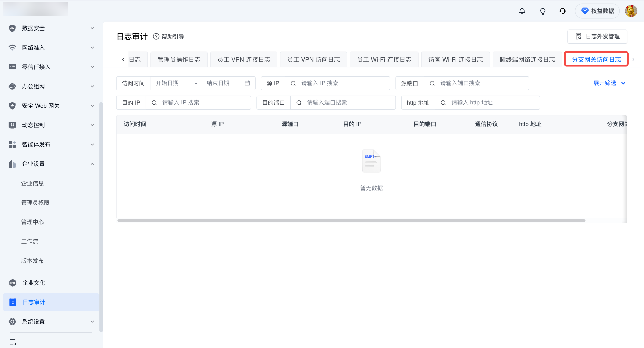Open the headset customer support icon
Image resolution: width=644 pixels, height=348 pixels.
pyautogui.click(x=562, y=11)
